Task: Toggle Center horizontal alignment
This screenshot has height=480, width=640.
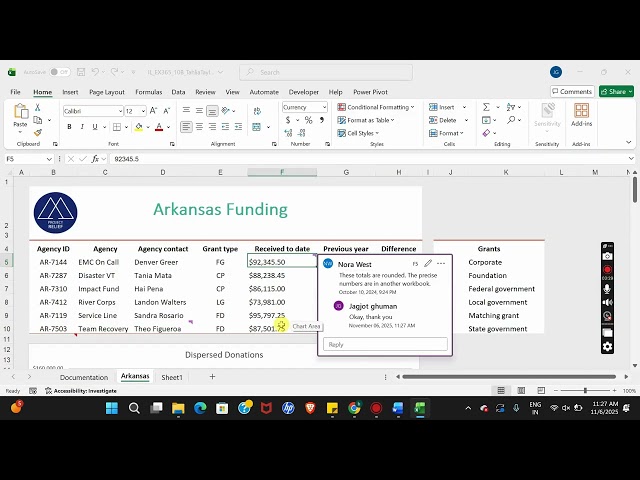Action: 199,127
